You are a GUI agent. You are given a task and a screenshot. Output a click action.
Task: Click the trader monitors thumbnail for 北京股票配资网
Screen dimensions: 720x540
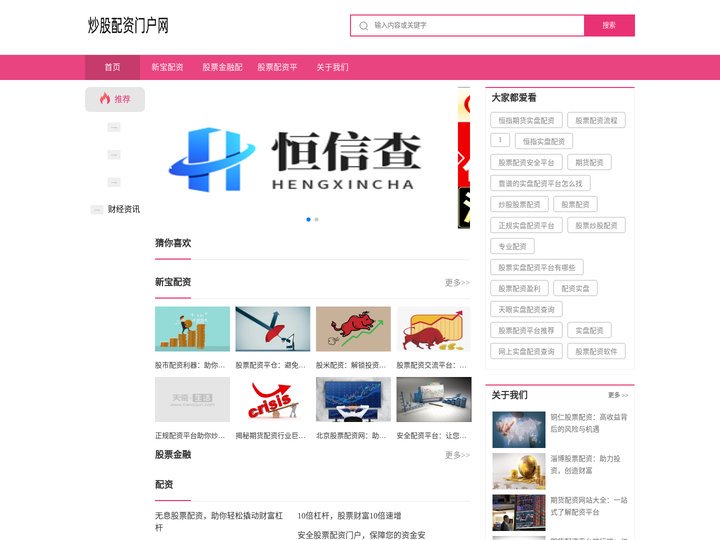point(353,399)
